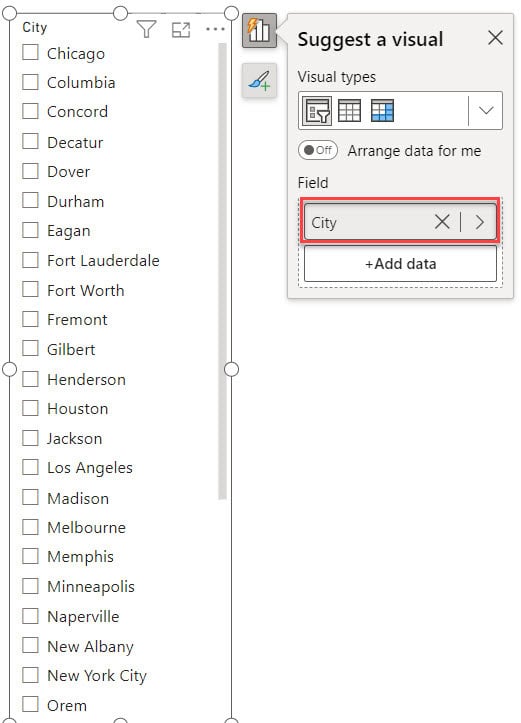The image size is (521, 723).
Task: Check the Chicago checkbox
Action: (30, 52)
